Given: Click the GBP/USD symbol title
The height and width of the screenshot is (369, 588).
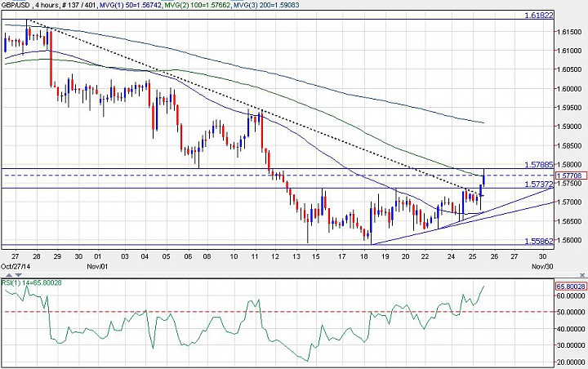Looking at the screenshot, I should [x=16, y=5].
